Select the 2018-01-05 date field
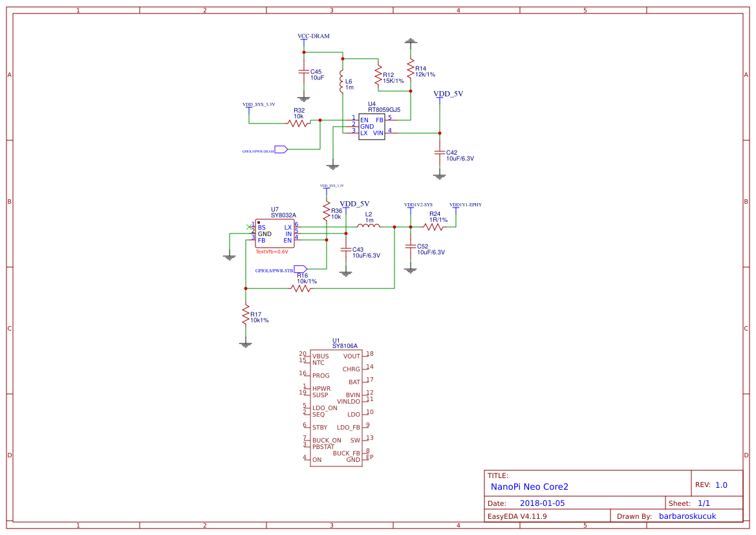This screenshot has width=756, height=535. pyautogui.click(x=542, y=503)
